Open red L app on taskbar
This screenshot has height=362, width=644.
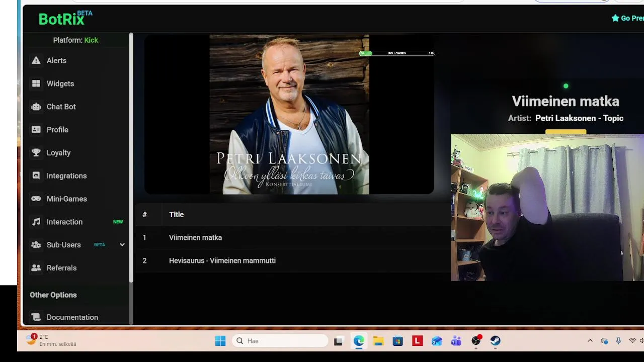(x=417, y=341)
